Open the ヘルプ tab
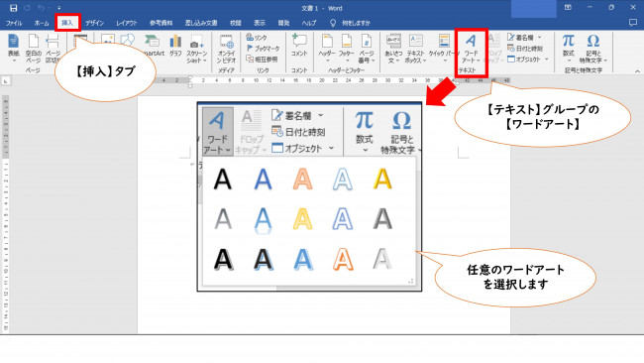 pyautogui.click(x=309, y=23)
